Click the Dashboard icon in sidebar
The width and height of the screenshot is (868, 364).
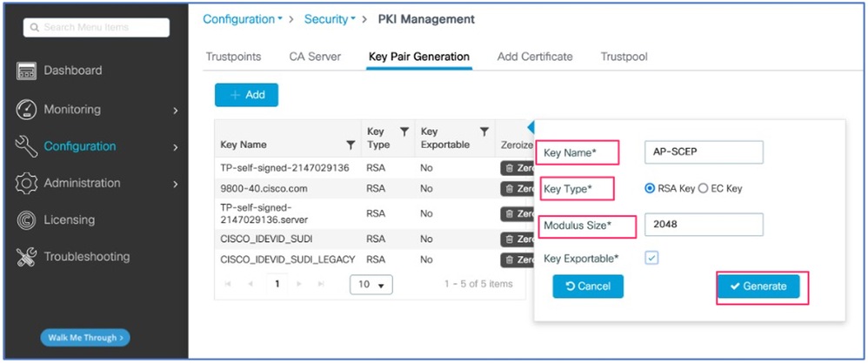(27, 71)
